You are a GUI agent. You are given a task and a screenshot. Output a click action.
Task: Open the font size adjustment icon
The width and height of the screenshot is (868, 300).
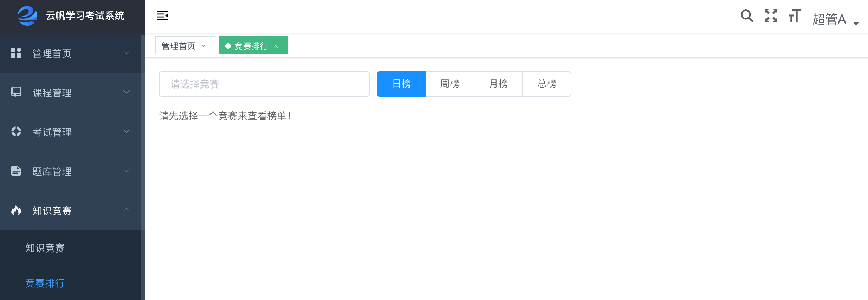pos(795,16)
